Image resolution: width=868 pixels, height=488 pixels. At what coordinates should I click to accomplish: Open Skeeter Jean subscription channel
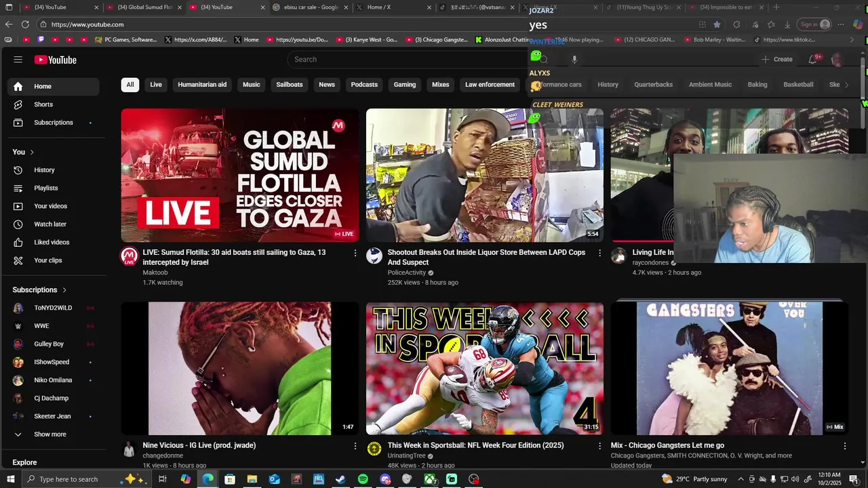click(53, 416)
